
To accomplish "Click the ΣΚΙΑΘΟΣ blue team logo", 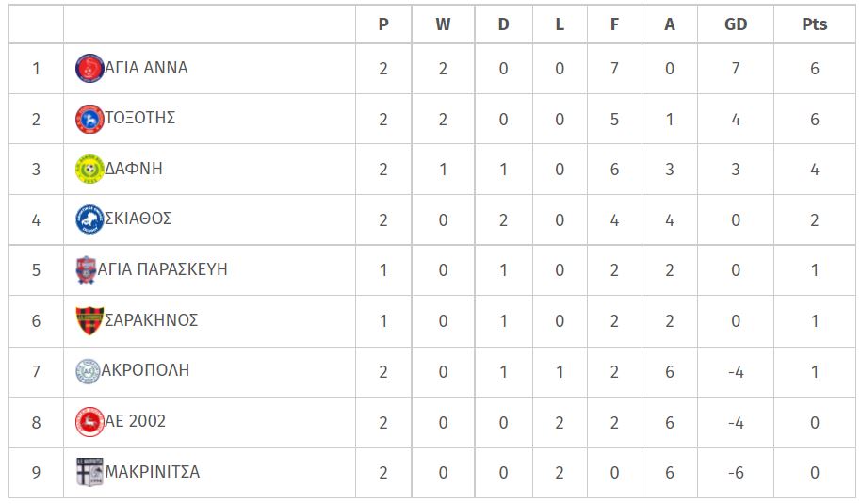I will point(89,219).
